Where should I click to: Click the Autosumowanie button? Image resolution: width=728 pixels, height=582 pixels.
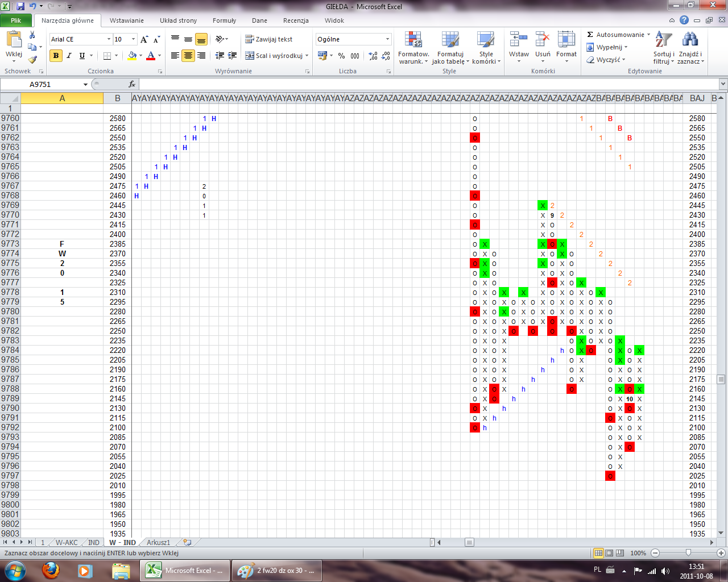[x=619, y=35]
